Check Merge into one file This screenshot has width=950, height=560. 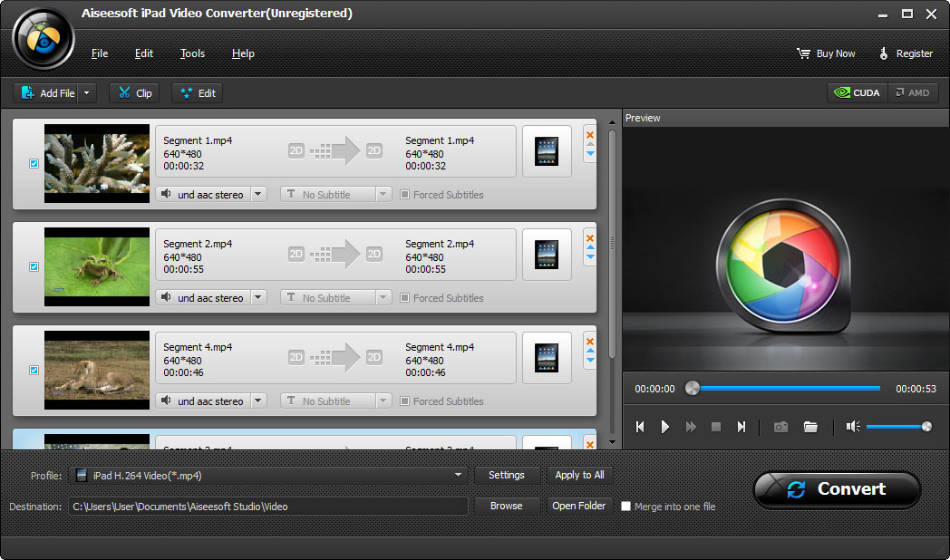pyautogui.click(x=625, y=507)
